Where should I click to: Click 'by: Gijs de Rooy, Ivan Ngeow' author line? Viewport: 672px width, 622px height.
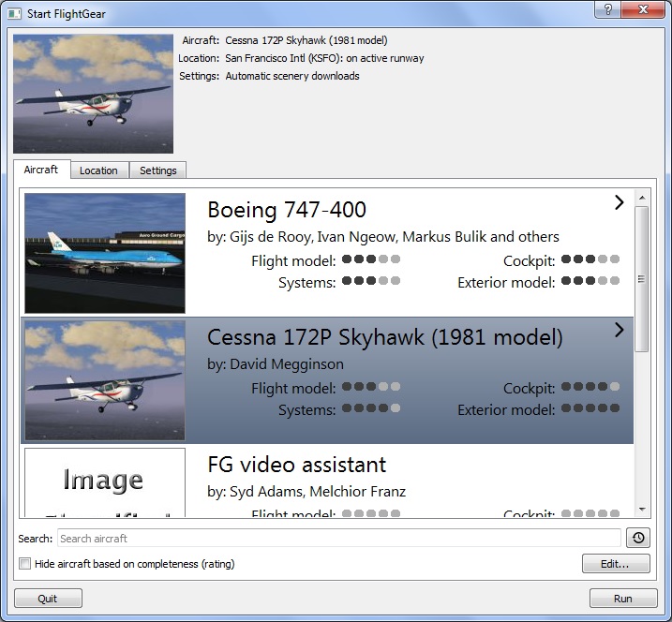pos(383,237)
